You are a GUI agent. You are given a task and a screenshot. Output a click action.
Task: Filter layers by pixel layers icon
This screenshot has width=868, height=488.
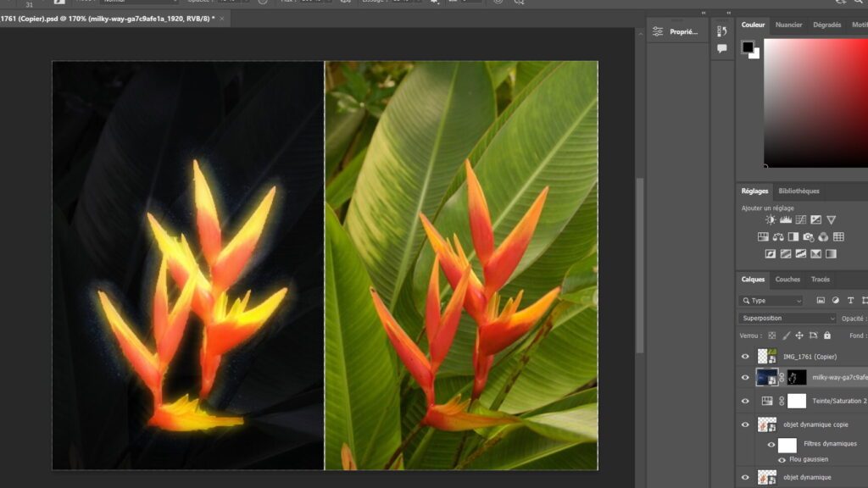(x=821, y=301)
